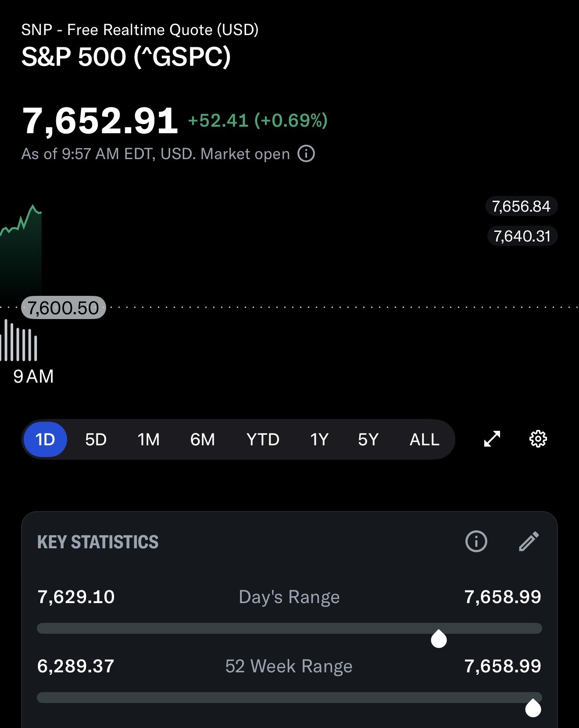Tap the 7,656.84 price axis label
The width and height of the screenshot is (579, 728).
[x=521, y=206]
